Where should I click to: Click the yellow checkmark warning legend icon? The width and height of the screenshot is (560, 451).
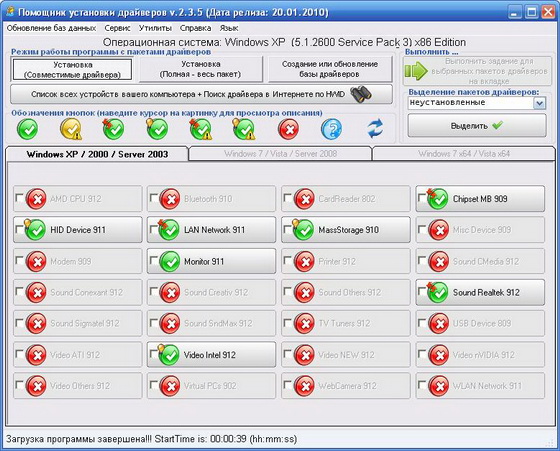tap(71, 129)
